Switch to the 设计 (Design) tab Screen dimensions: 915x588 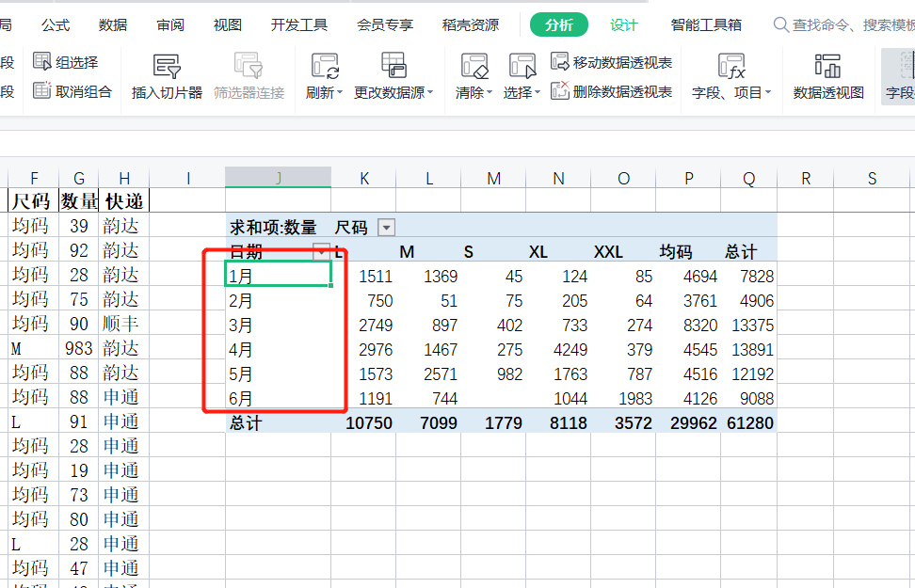click(623, 25)
